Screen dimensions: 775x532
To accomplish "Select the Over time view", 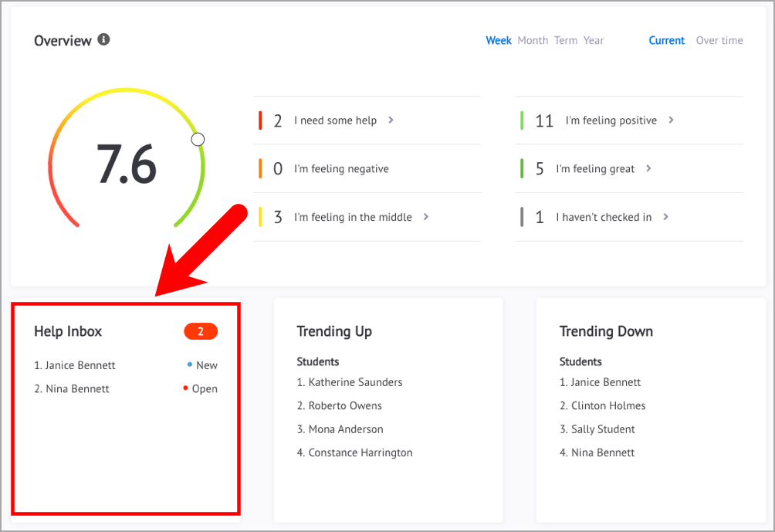I will coord(719,41).
